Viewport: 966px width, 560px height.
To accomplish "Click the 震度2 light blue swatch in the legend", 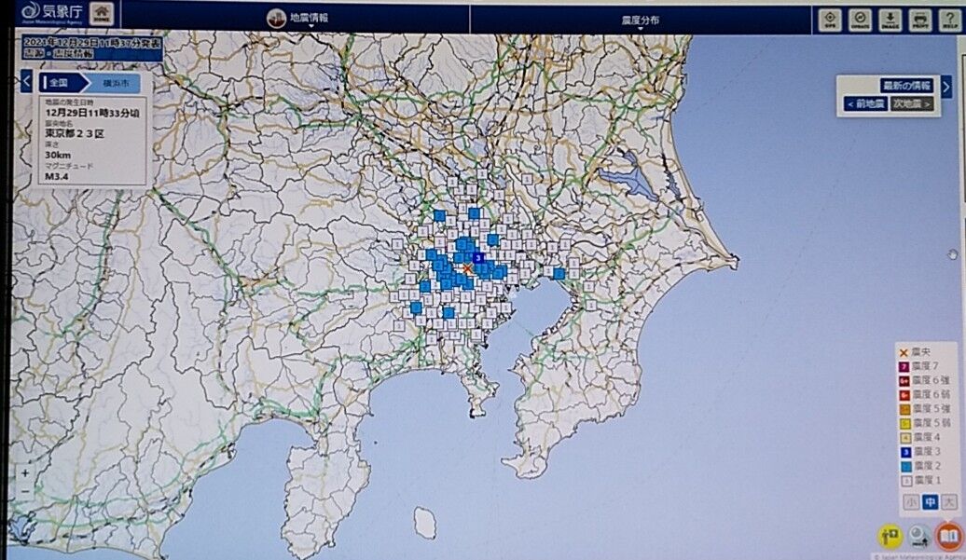I will (x=905, y=466).
